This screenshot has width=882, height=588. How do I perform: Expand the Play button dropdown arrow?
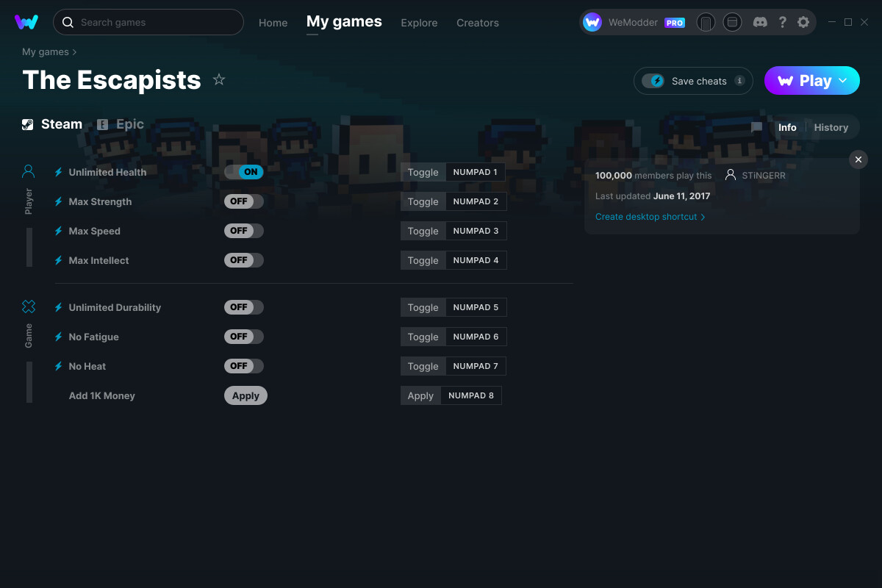click(x=844, y=81)
